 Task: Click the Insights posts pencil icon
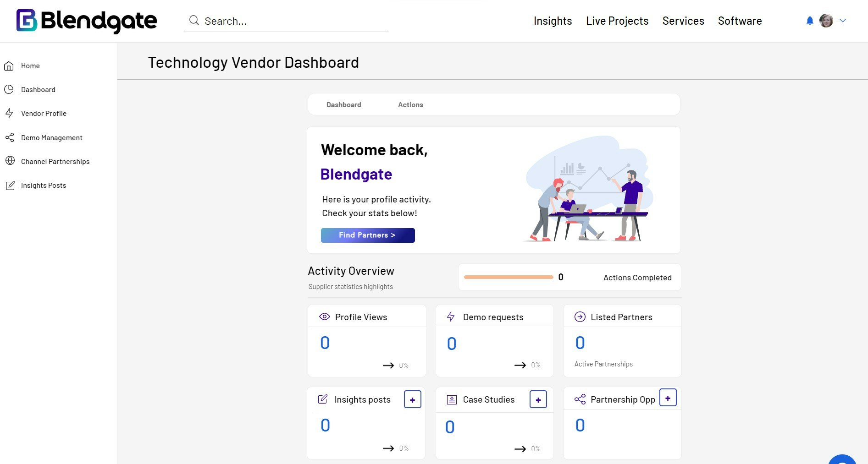click(323, 399)
